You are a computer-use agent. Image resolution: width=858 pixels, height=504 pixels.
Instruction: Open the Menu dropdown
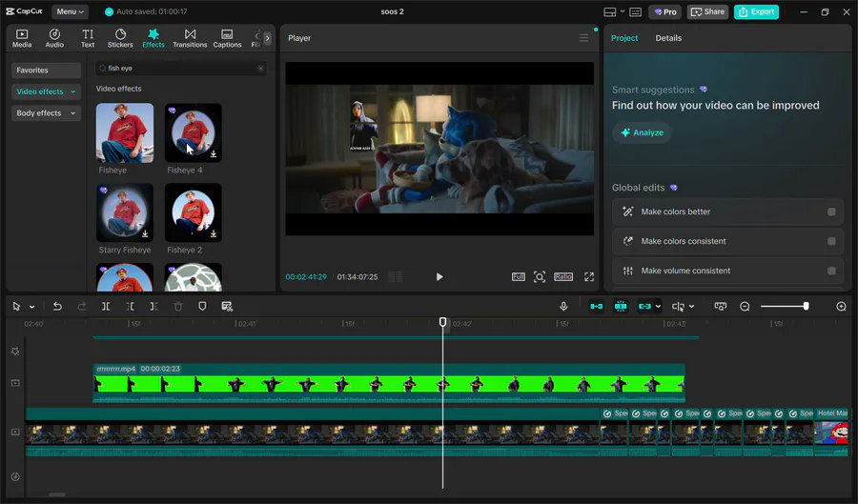[x=70, y=11]
